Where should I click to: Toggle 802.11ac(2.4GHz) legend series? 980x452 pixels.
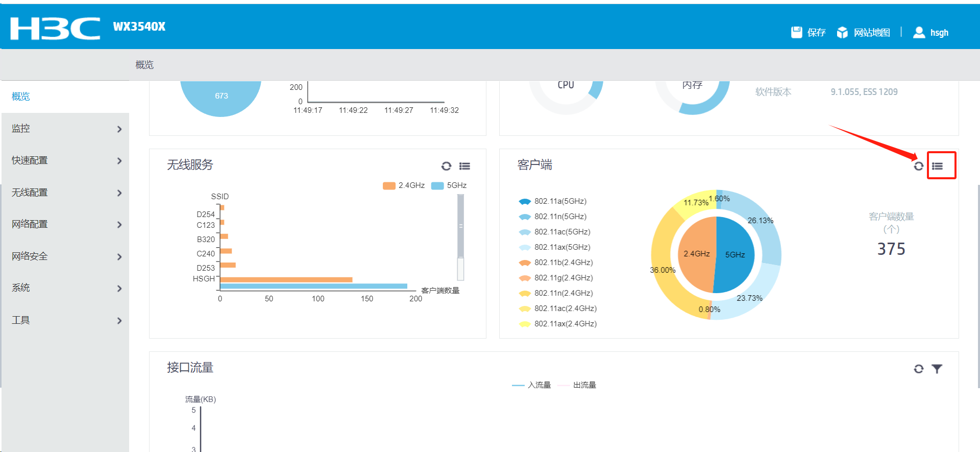558,308
